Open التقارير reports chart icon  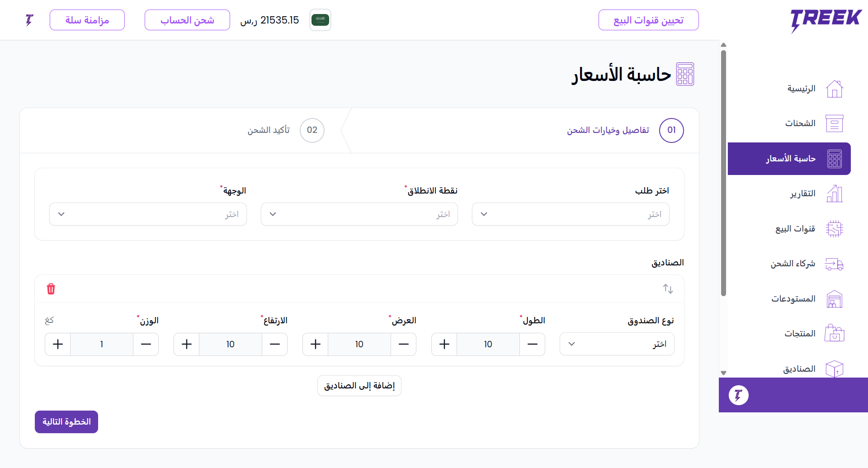point(834,194)
